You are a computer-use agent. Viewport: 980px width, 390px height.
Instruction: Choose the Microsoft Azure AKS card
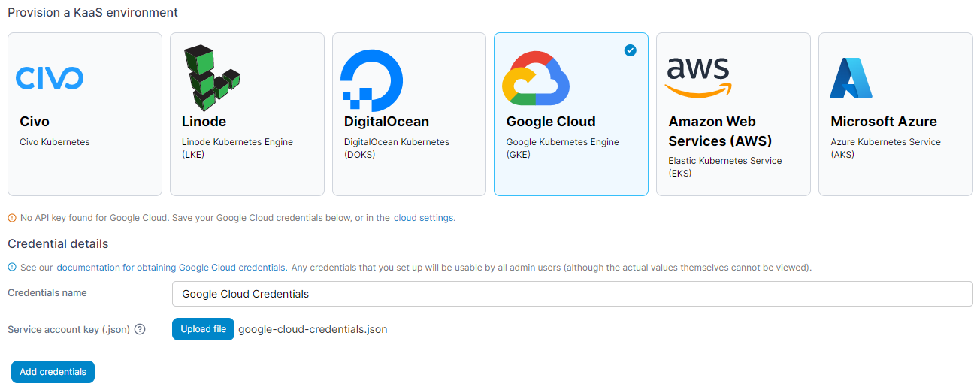pyautogui.click(x=896, y=114)
